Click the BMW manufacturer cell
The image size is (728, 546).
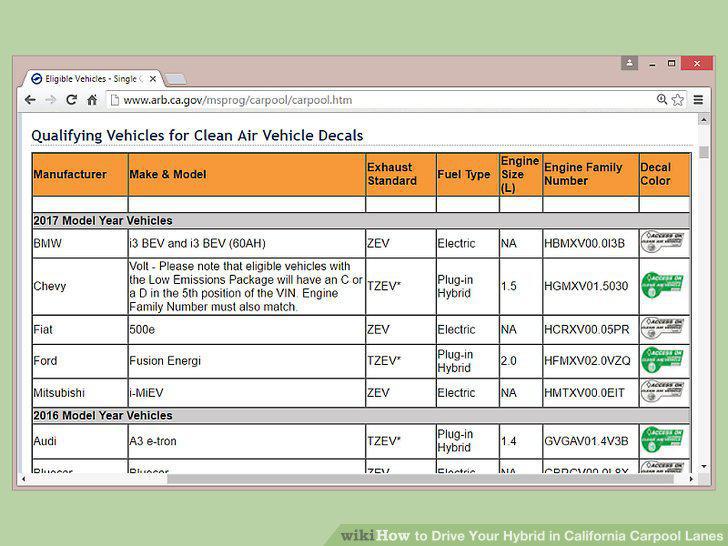80,243
